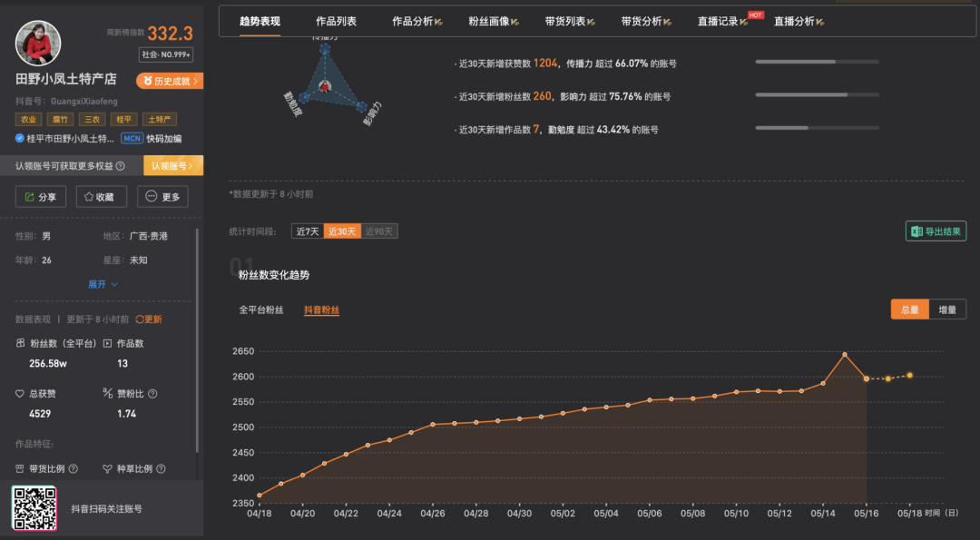Click the peak data point on fan chart
The width and height of the screenshot is (980, 540).
pyautogui.click(x=845, y=355)
